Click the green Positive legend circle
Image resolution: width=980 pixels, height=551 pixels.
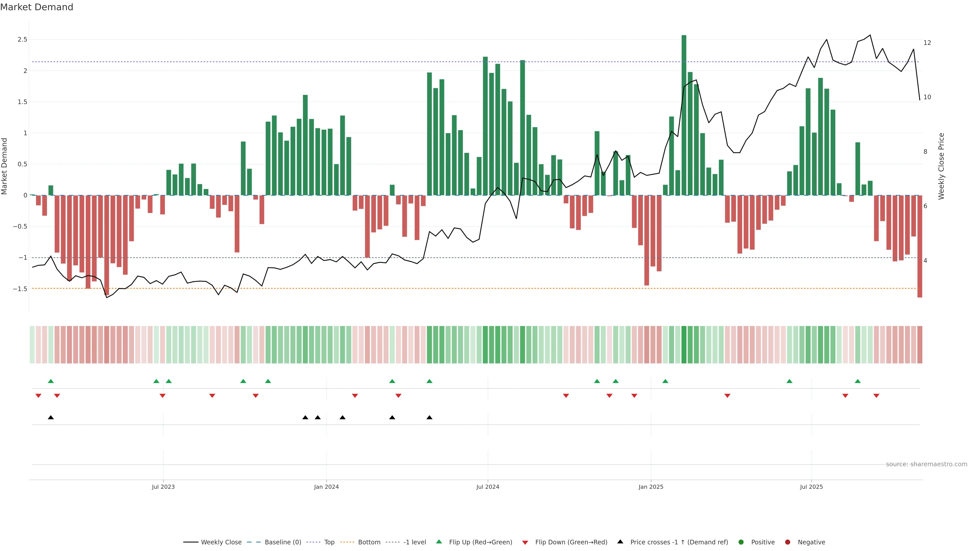[741, 542]
